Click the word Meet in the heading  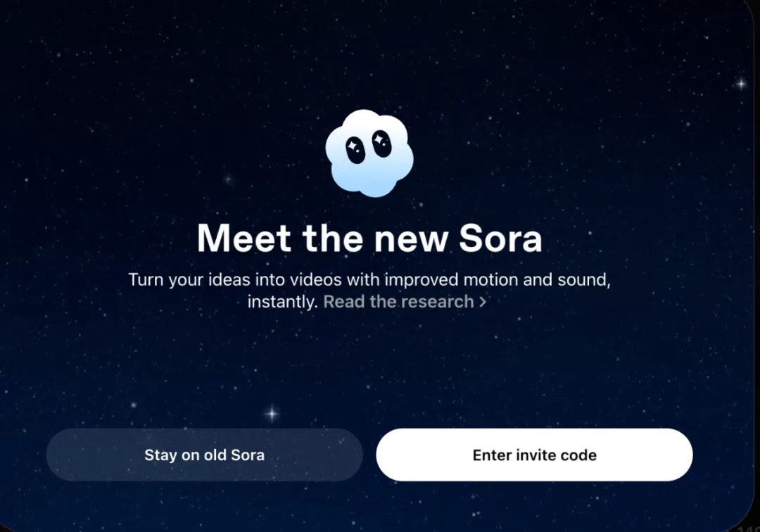[243, 239]
